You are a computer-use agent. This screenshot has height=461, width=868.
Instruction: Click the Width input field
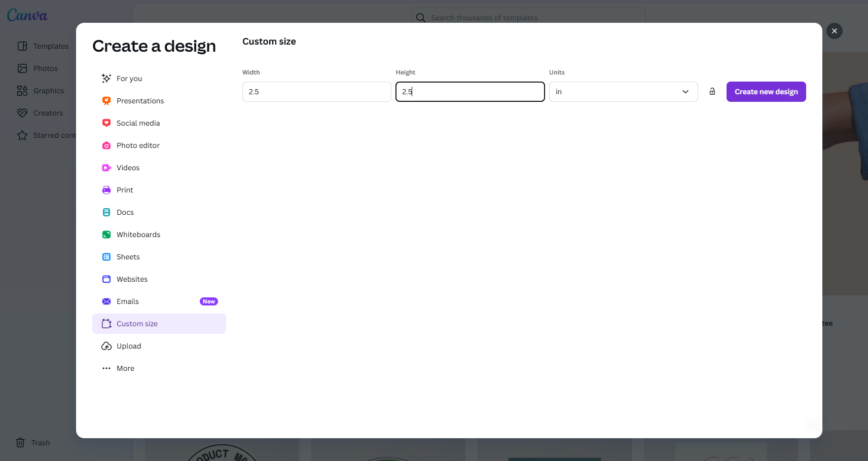tap(316, 92)
